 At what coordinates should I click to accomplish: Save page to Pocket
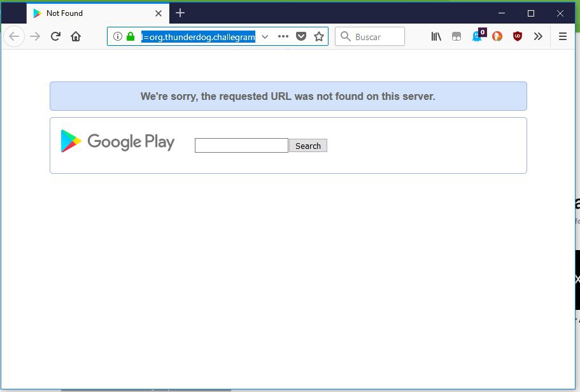coord(301,37)
